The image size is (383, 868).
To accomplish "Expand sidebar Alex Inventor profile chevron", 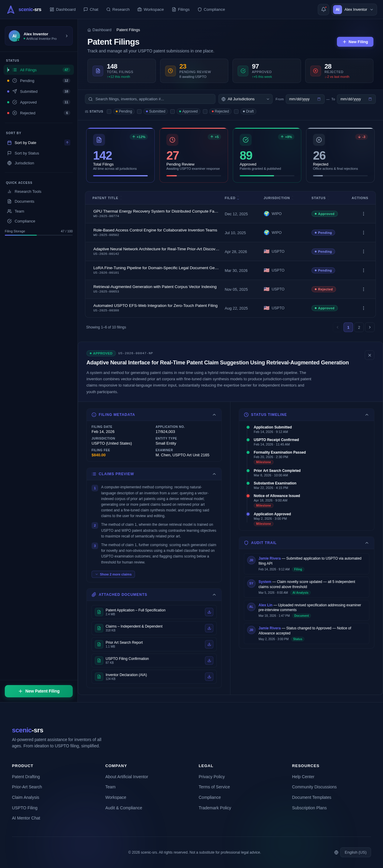I will click(x=66, y=36).
